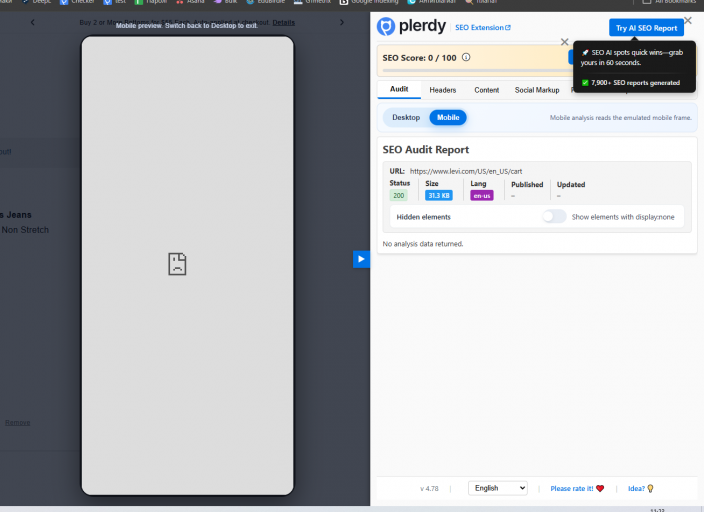
Task: Toggle Hidden elements switch
Action: (554, 216)
